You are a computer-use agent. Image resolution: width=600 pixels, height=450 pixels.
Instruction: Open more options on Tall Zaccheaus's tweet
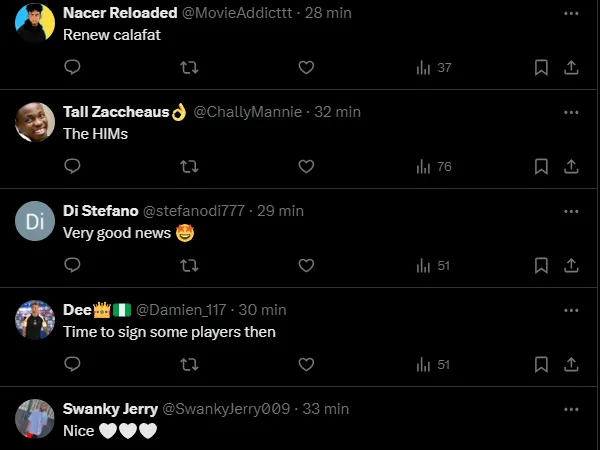[x=571, y=112]
